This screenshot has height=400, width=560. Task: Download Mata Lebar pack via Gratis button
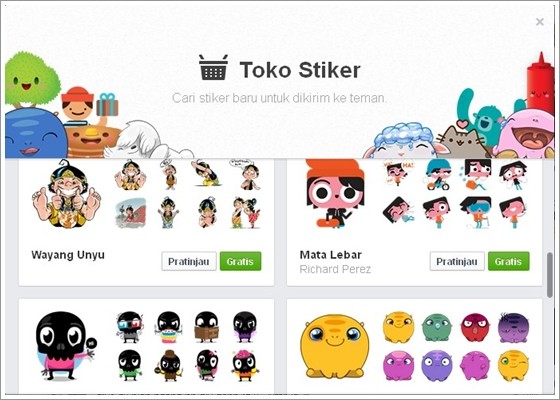click(x=509, y=261)
